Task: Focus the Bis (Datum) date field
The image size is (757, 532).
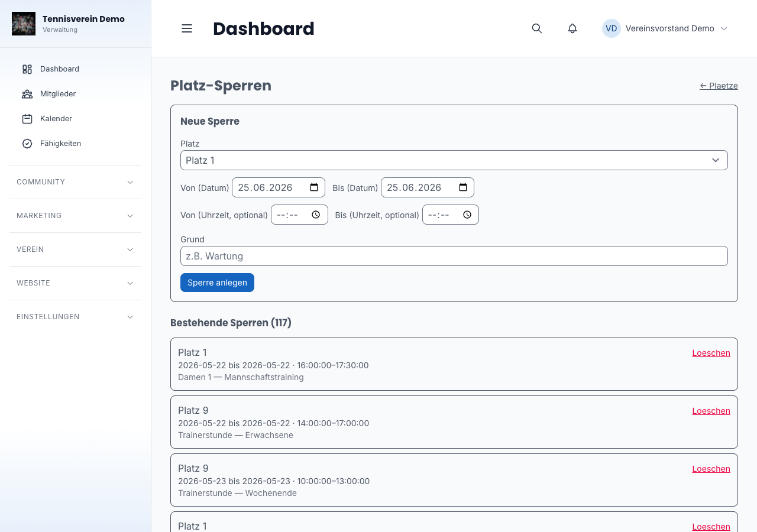Action: [x=428, y=187]
